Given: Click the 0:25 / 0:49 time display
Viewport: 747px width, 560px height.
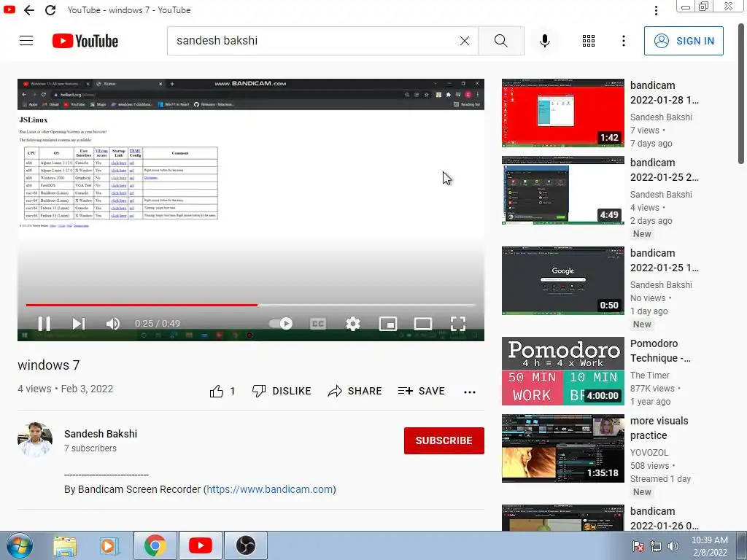Looking at the screenshot, I should [x=158, y=324].
